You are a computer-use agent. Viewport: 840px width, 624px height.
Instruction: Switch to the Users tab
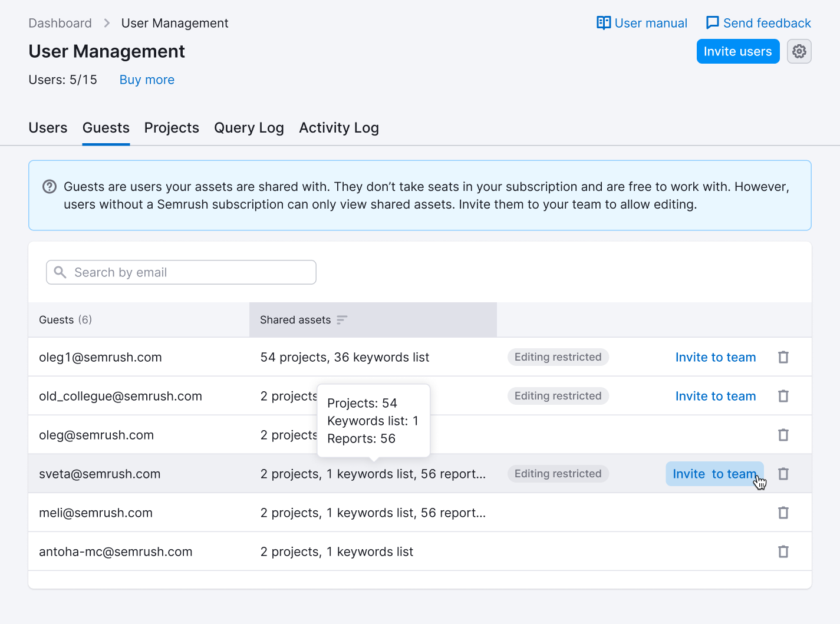tap(48, 128)
